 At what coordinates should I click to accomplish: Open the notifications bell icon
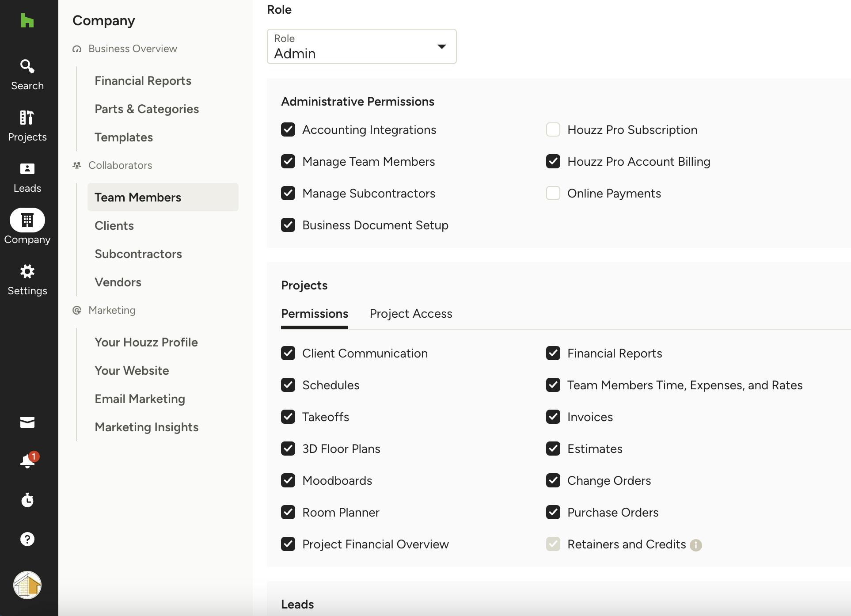pyautogui.click(x=27, y=461)
